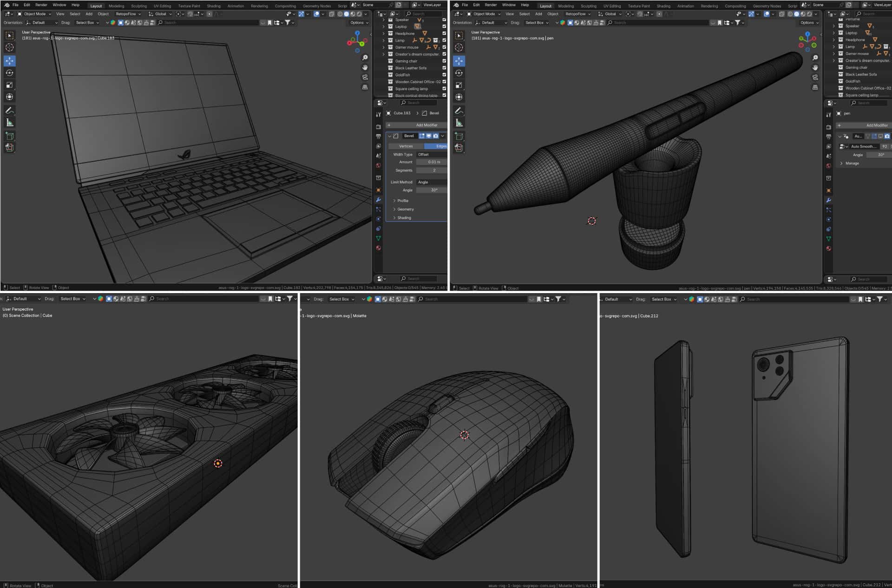Screen dimensions: 892x588
Task: Uncheck the Gaming chair collection checkbox
Action: 444,61
